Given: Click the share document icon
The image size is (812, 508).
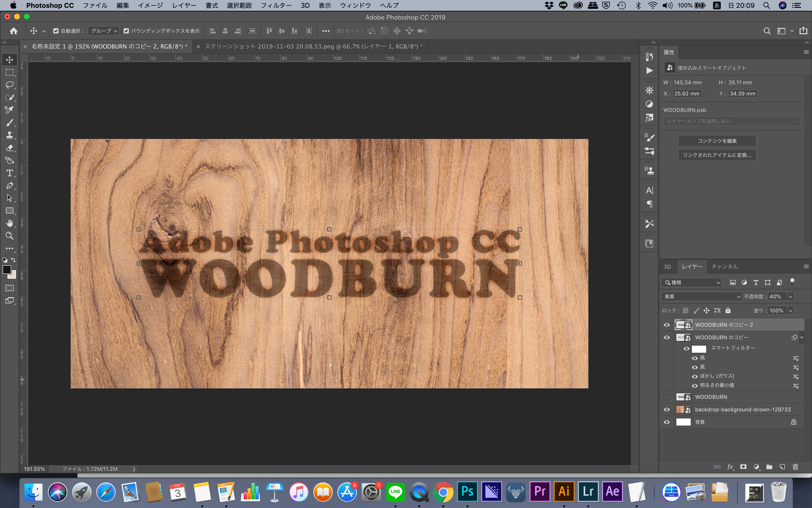Looking at the screenshot, I should point(803,30).
